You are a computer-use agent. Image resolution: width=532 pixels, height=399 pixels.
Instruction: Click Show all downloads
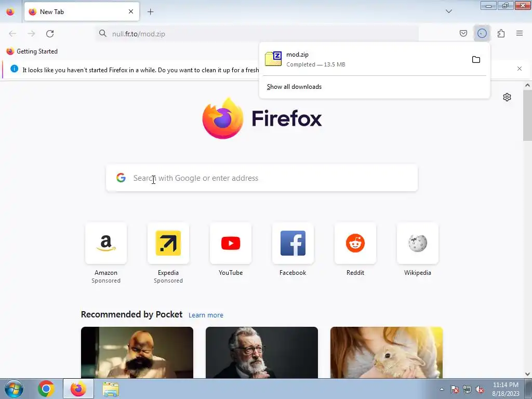pyautogui.click(x=294, y=87)
